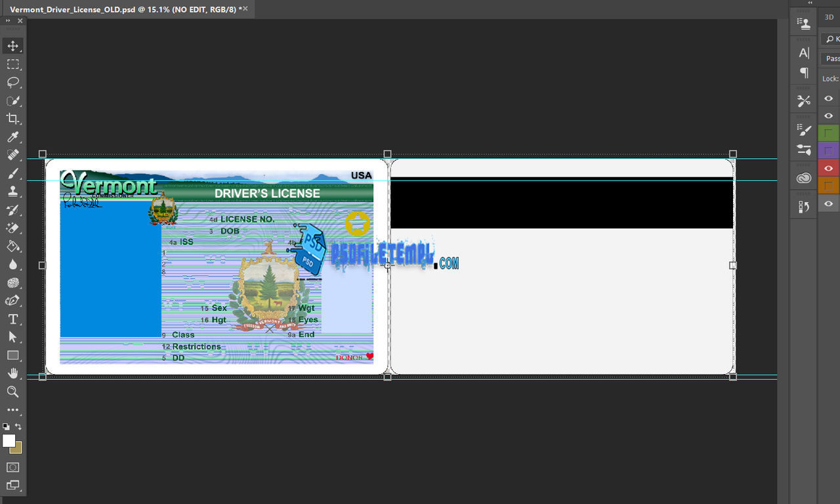Viewport: 840px width, 504px height.
Task: Select the Eyedropper tool
Action: (x=12, y=137)
